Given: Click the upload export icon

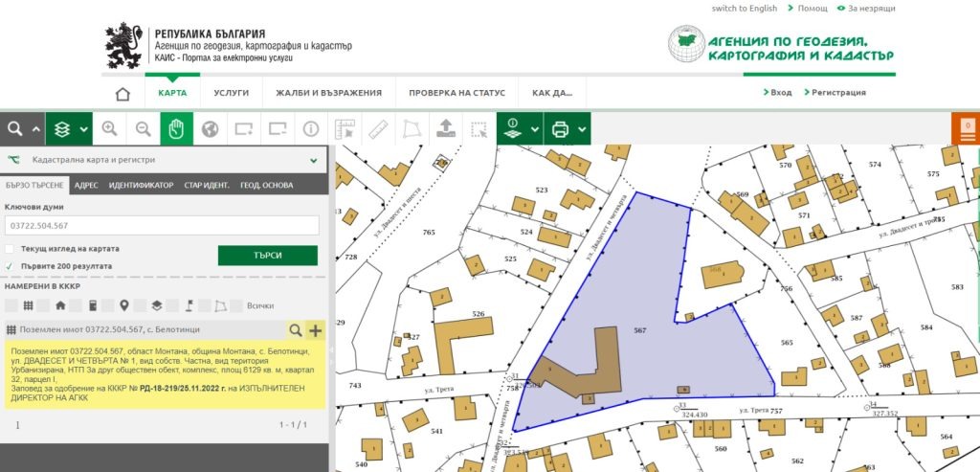Looking at the screenshot, I should (x=445, y=128).
